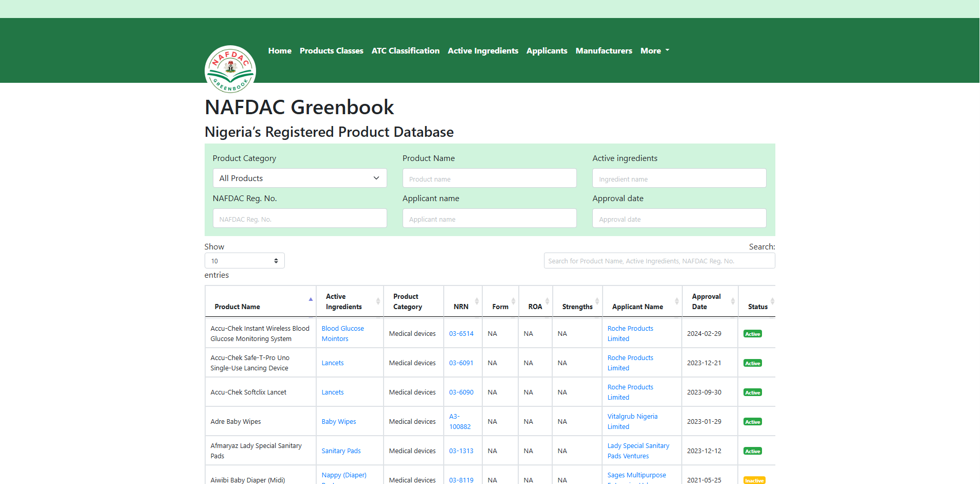980x484 pixels.
Task: Click Active badge for Adre Baby Wipes
Action: [753, 422]
